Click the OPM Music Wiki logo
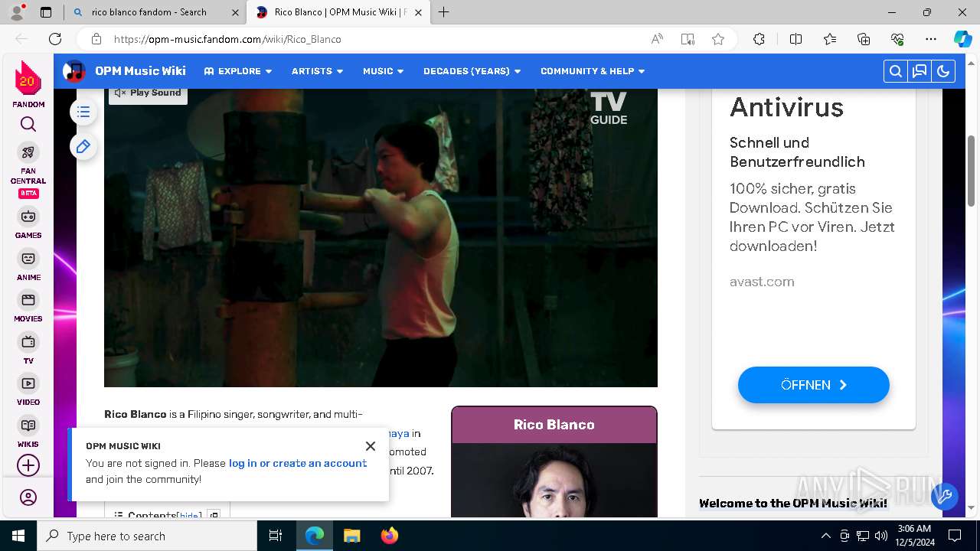This screenshot has width=980, height=551. 74,71
